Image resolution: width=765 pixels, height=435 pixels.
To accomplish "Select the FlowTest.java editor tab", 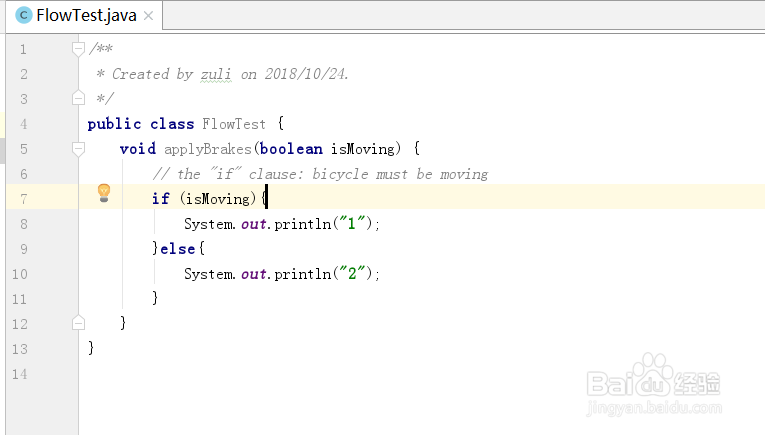I will (84, 16).
